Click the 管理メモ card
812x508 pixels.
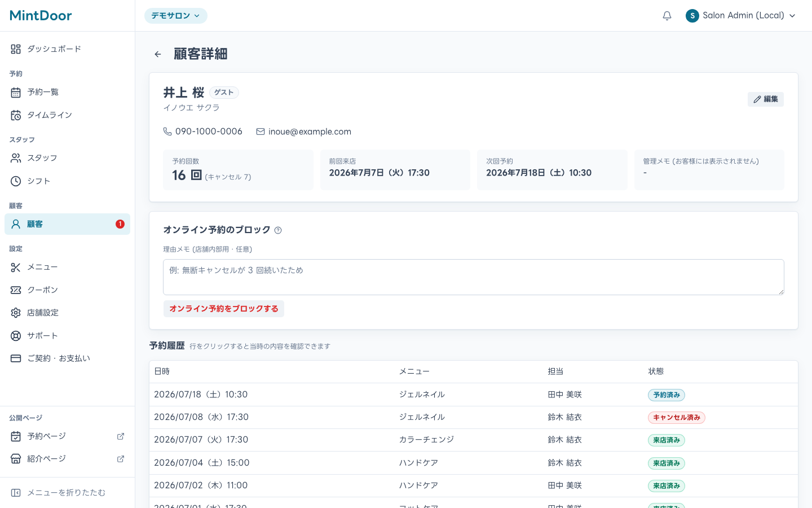[709, 170]
